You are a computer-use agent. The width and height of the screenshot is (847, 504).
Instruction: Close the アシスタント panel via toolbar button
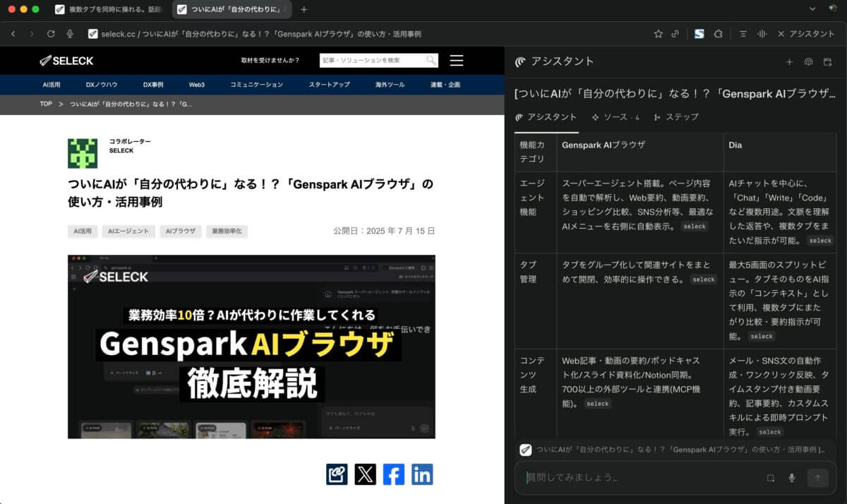coord(806,34)
